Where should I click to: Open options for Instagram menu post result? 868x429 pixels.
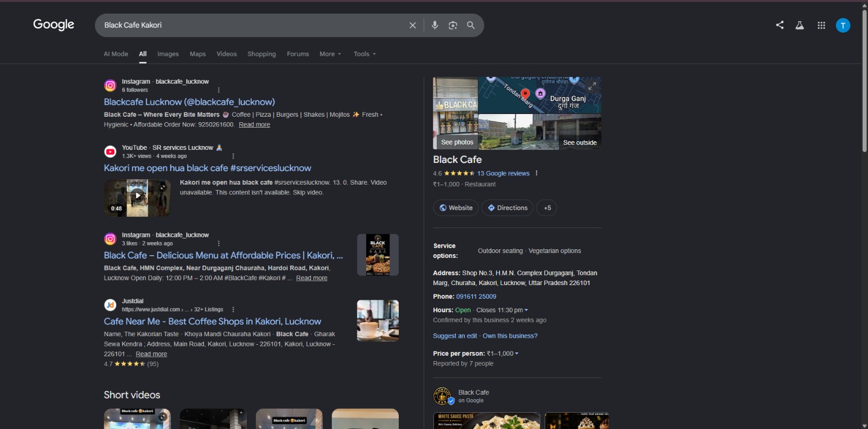(219, 244)
